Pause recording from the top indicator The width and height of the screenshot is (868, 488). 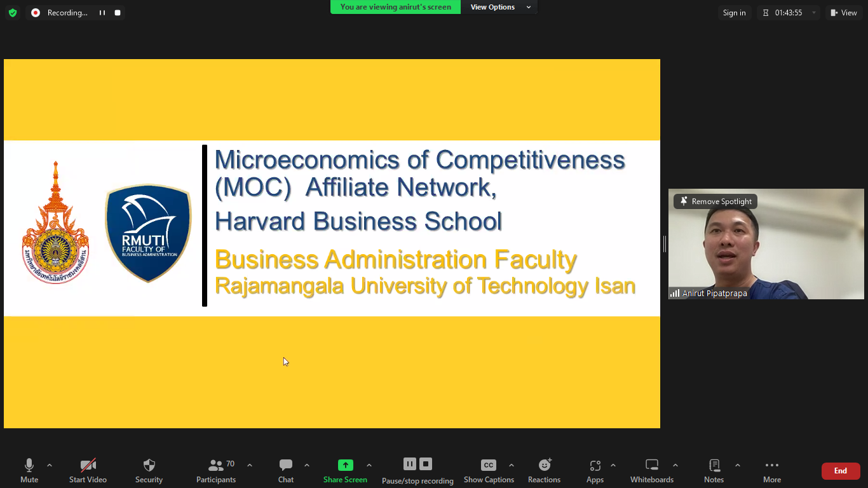coord(102,13)
